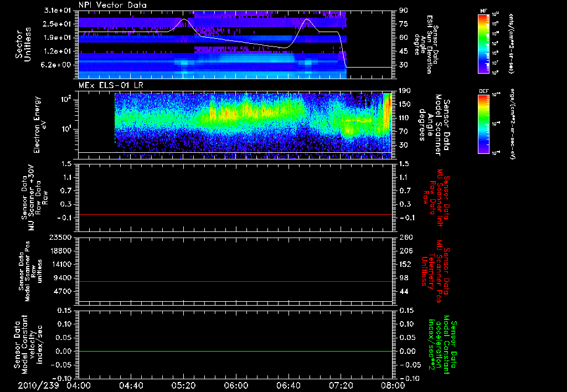Image resolution: width=567 pixels, height=392 pixels.
Task: Click the red "MU Scanner Intf Raw Data" axis title
Action: point(436,198)
